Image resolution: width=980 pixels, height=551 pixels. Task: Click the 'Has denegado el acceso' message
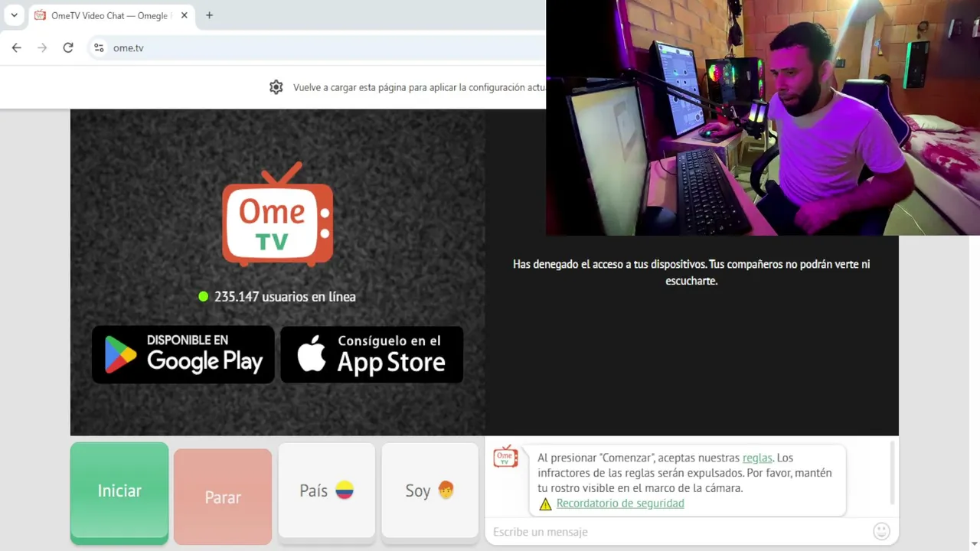coord(691,272)
